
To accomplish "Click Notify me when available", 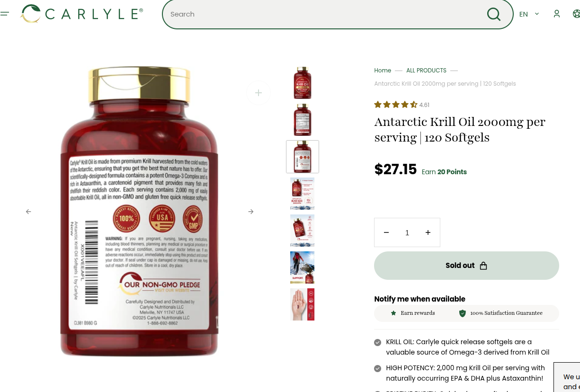I will coord(419,299).
